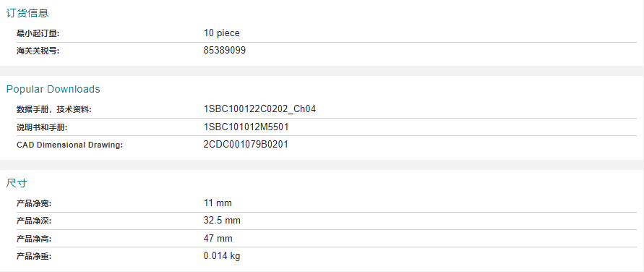Click the 最小起订量 label
This screenshot has height=272, width=644.
coord(38,33)
